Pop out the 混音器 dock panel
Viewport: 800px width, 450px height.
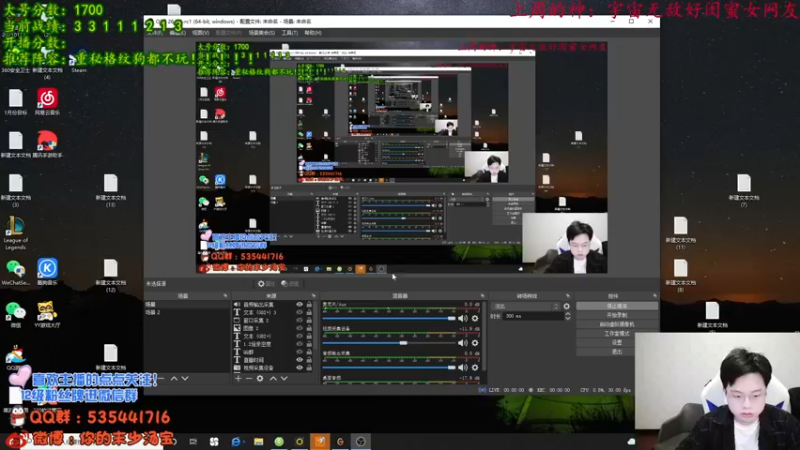(x=482, y=296)
